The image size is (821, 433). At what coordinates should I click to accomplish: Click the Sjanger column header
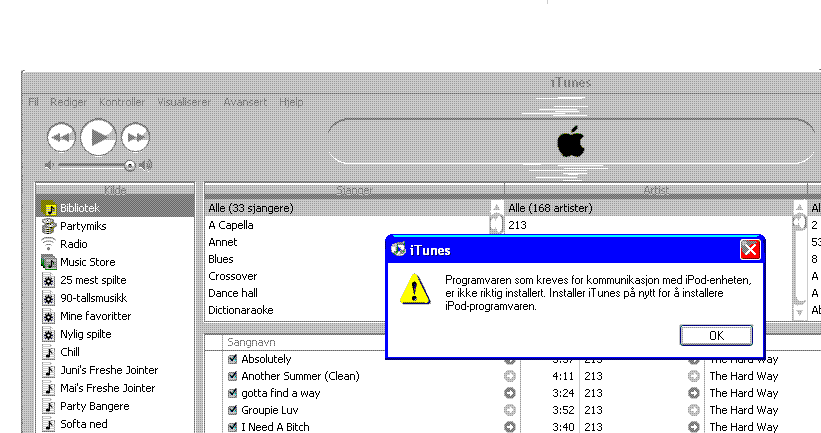(x=354, y=190)
